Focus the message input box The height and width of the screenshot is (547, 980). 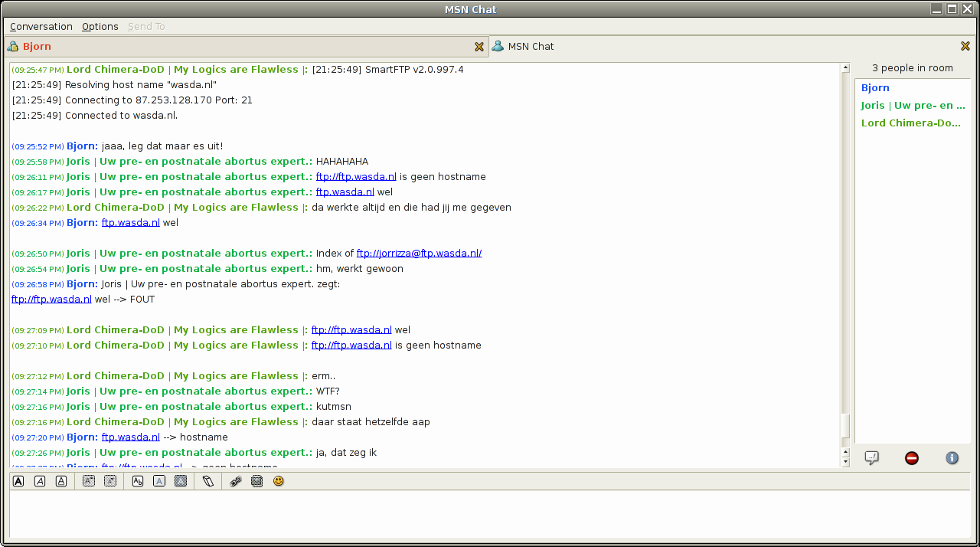(x=490, y=515)
